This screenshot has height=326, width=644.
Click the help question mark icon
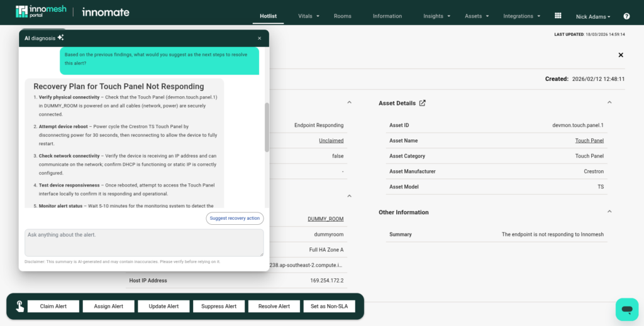click(x=626, y=16)
